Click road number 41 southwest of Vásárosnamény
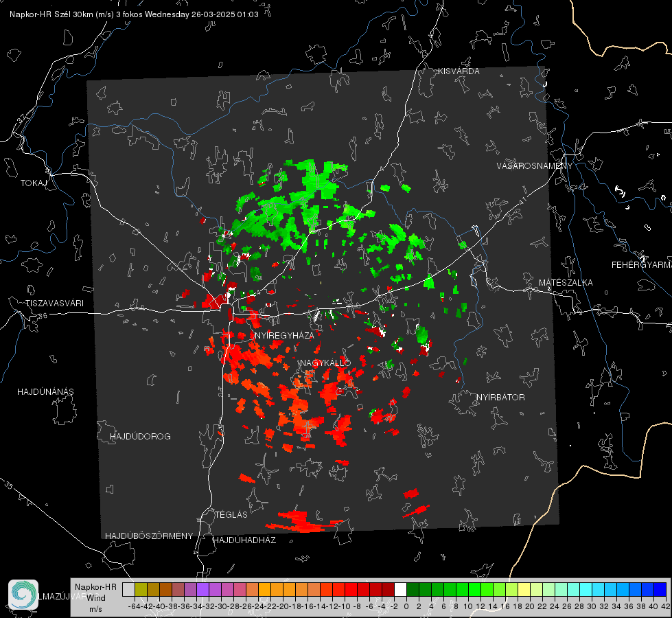The image size is (672, 618). [x=522, y=201]
